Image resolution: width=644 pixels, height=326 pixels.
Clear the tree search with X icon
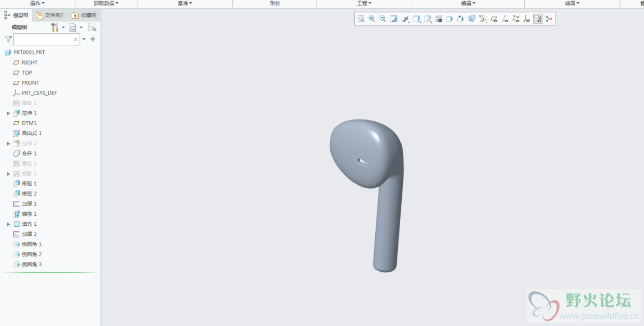75,39
